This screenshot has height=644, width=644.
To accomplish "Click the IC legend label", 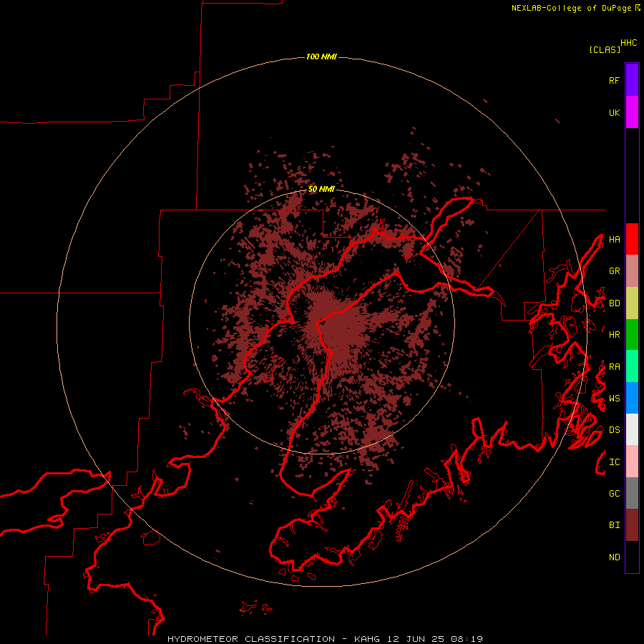I will (614, 462).
